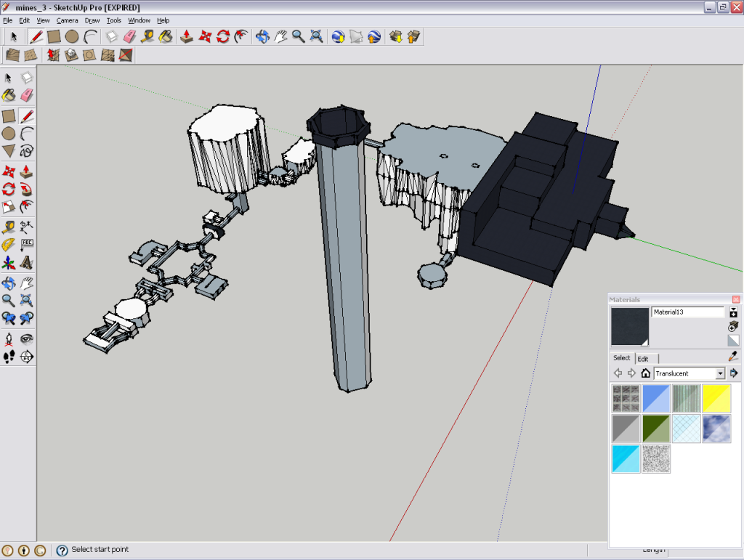Open the Draw menu
This screenshot has height=560, width=744.
(92, 20)
